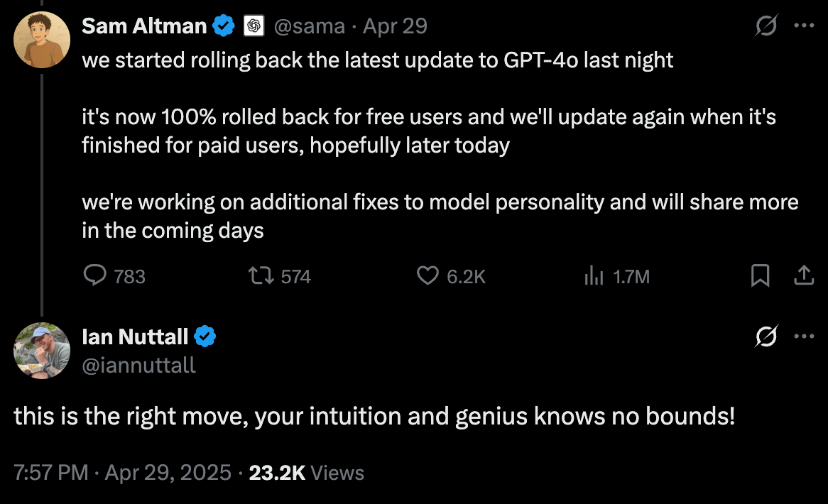Viewport: 828px width, 504px height.
Task: Click Ian Nuttall's profile avatar
Action: [42, 349]
